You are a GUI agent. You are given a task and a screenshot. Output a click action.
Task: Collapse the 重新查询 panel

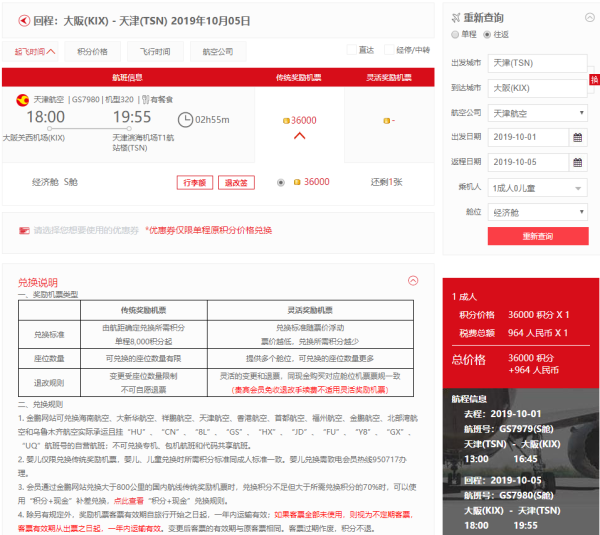pyautogui.click(x=590, y=17)
